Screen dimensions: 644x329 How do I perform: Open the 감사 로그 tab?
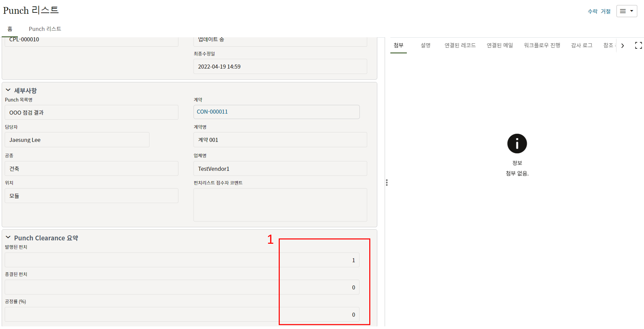582,45
